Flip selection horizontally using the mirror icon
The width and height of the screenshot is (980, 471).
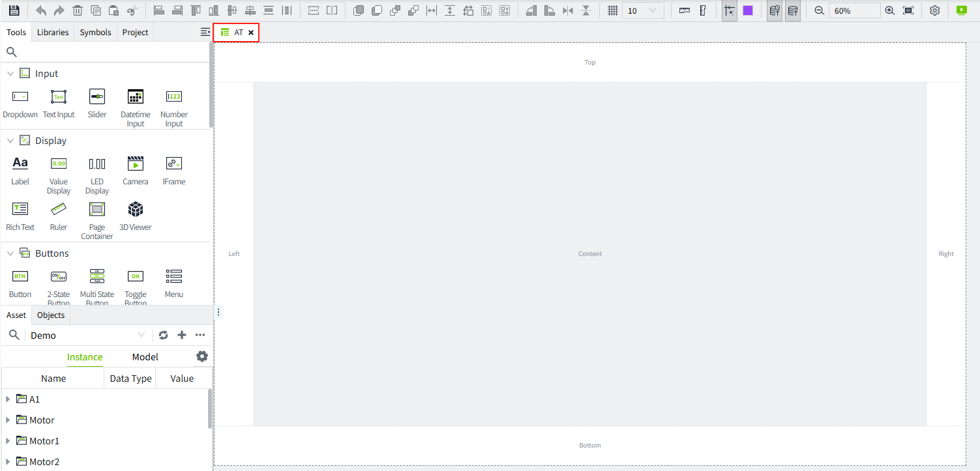coord(567,10)
